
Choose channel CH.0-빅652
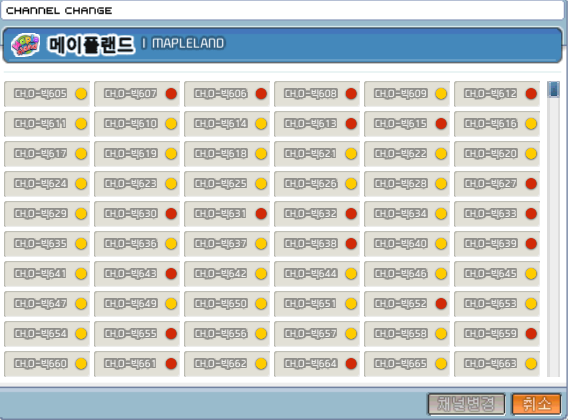[x=407, y=304]
